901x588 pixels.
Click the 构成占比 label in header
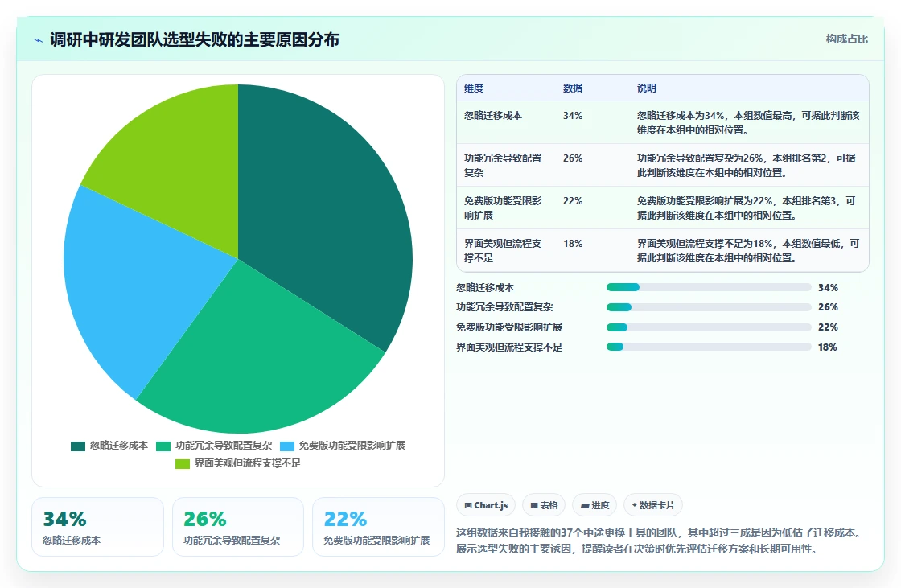pyautogui.click(x=846, y=39)
